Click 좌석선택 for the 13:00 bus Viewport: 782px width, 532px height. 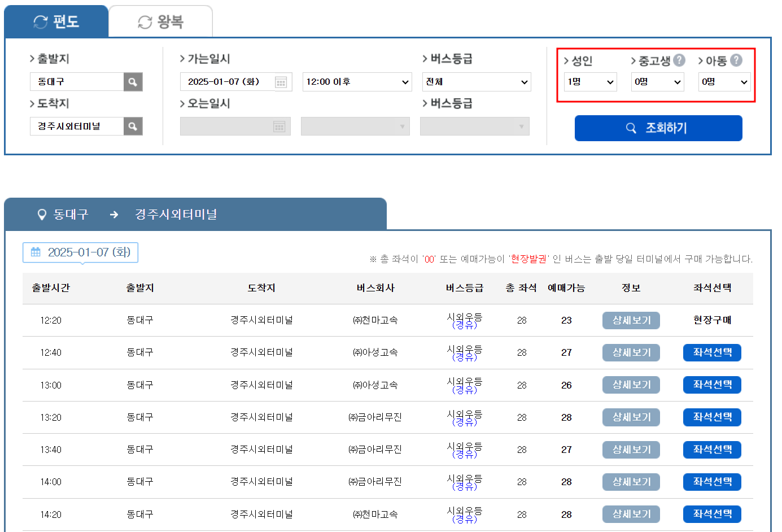[712, 385]
